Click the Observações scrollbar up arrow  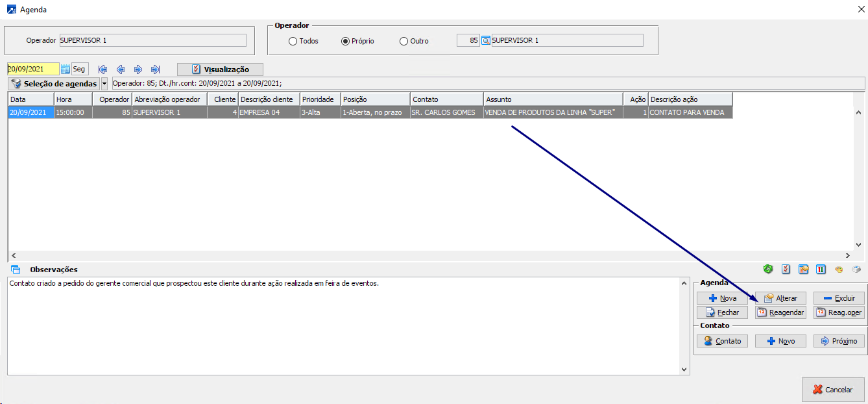(684, 284)
